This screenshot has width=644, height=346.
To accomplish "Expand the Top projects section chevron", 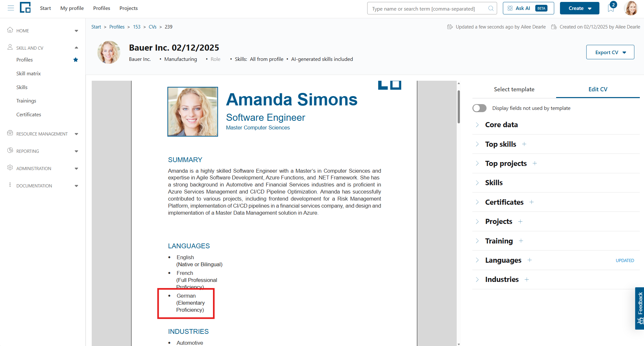I will pyautogui.click(x=477, y=163).
